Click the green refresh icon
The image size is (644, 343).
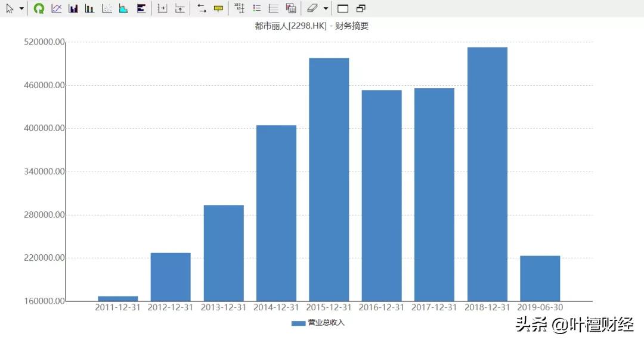[39, 8]
